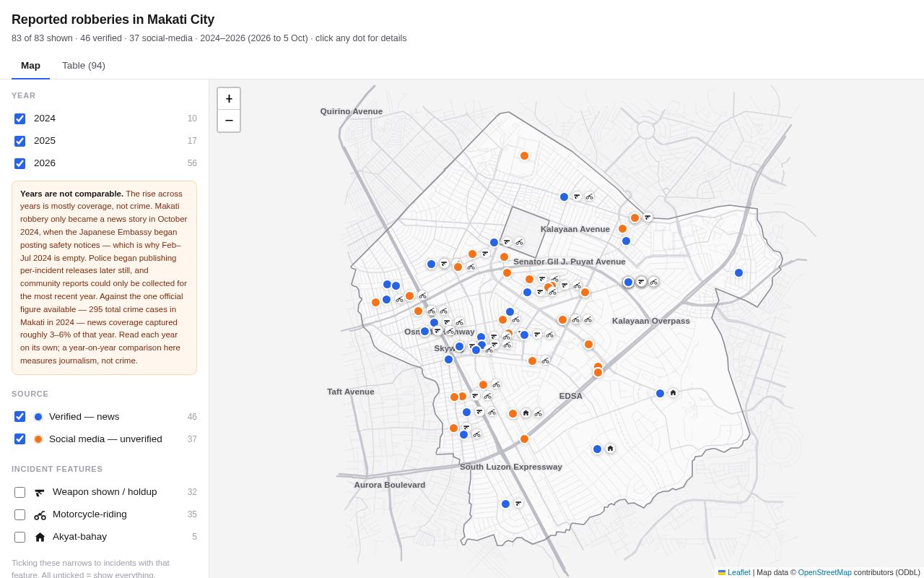Click house badge beside an orange dot
The width and height of the screenshot is (924, 578).
click(x=526, y=413)
